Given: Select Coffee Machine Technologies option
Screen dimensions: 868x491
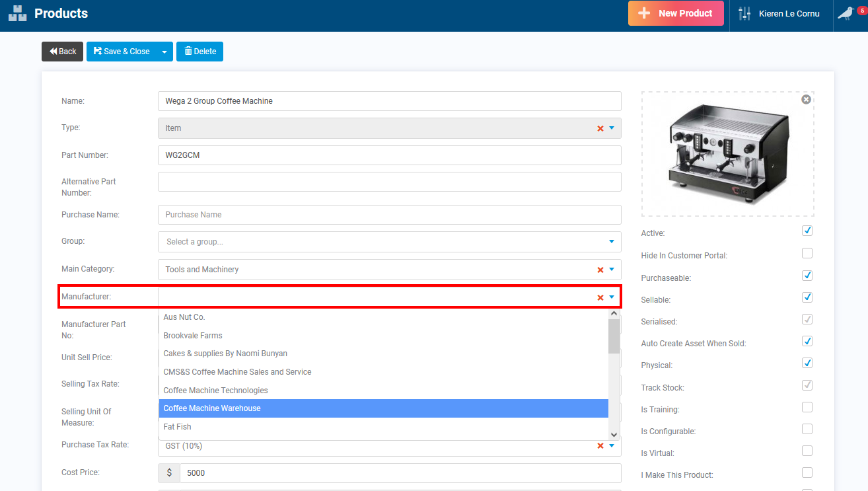Looking at the screenshot, I should [383, 391].
